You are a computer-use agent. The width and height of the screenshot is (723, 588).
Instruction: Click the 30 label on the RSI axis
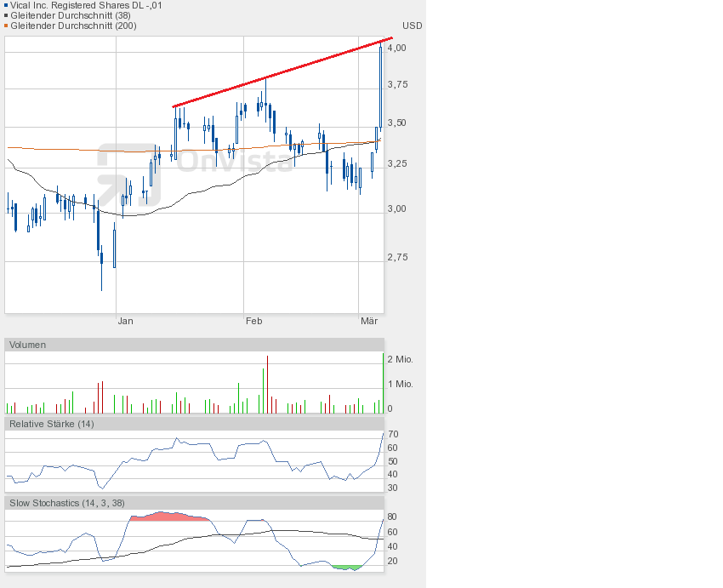click(392, 488)
